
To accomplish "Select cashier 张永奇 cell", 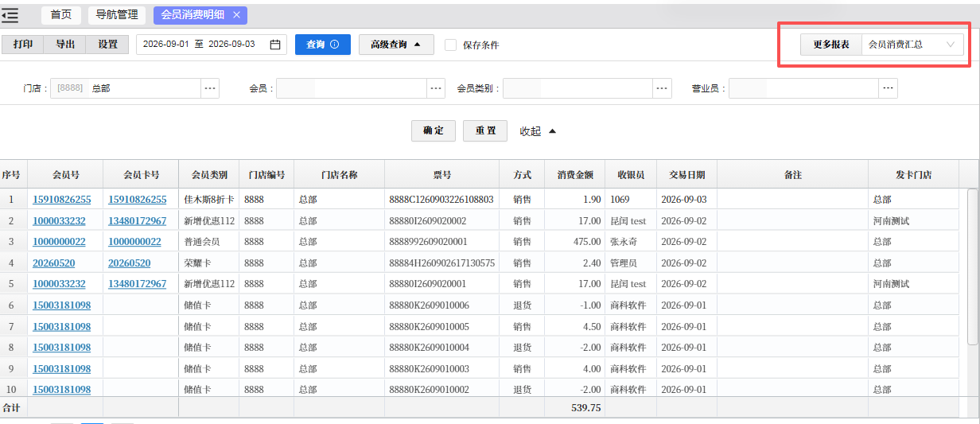I will click(x=631, y=242).
